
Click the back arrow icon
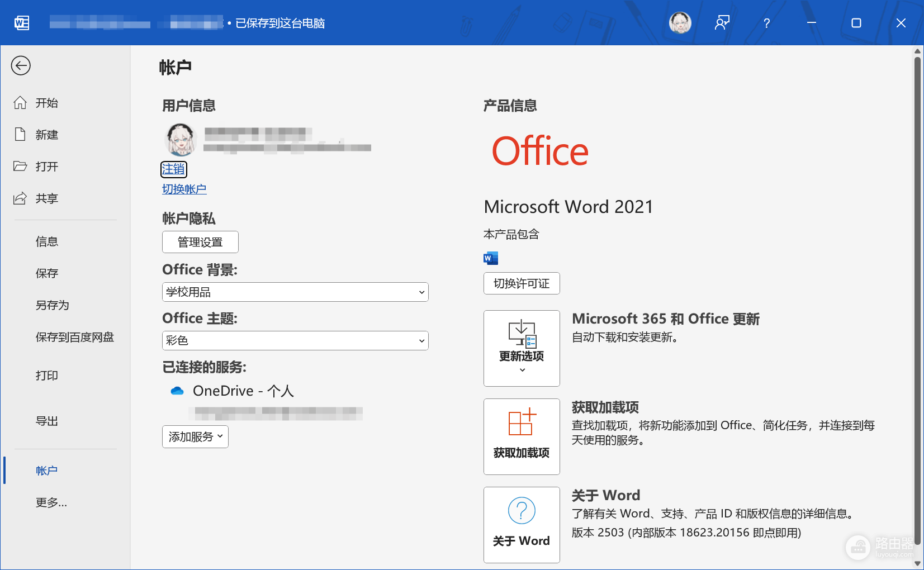pyautogui.click(x=21, y=65)
